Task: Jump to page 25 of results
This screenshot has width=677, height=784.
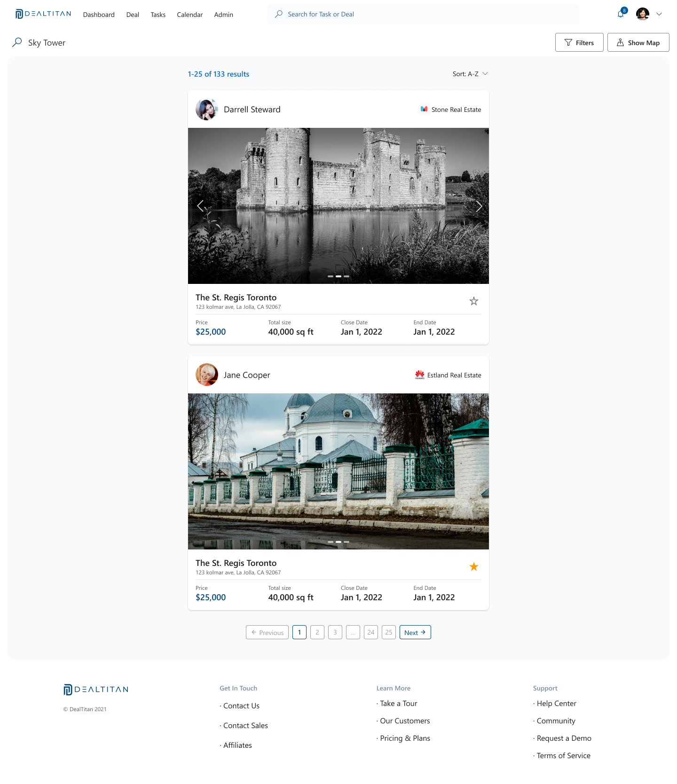Action: (389, 632)
